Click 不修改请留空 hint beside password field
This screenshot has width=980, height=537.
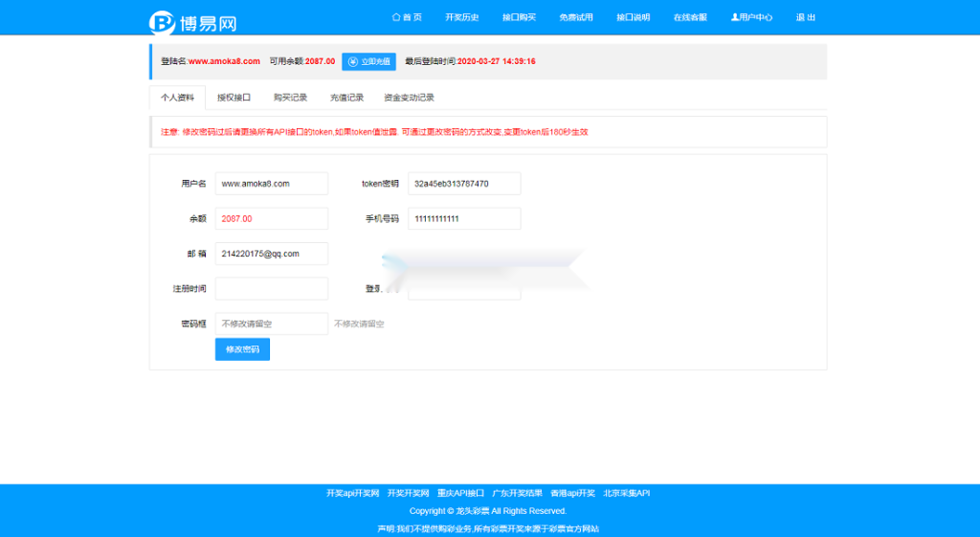pos(359,324)
